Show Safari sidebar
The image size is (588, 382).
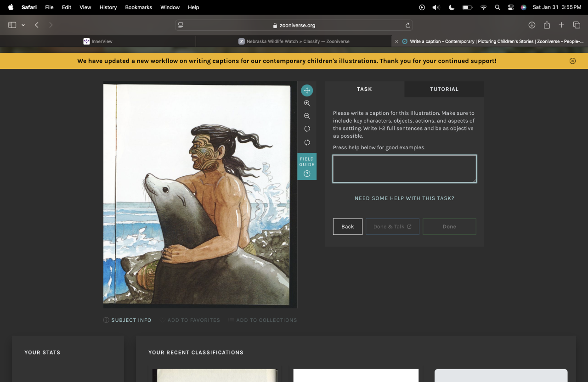(x=12, y=25)
